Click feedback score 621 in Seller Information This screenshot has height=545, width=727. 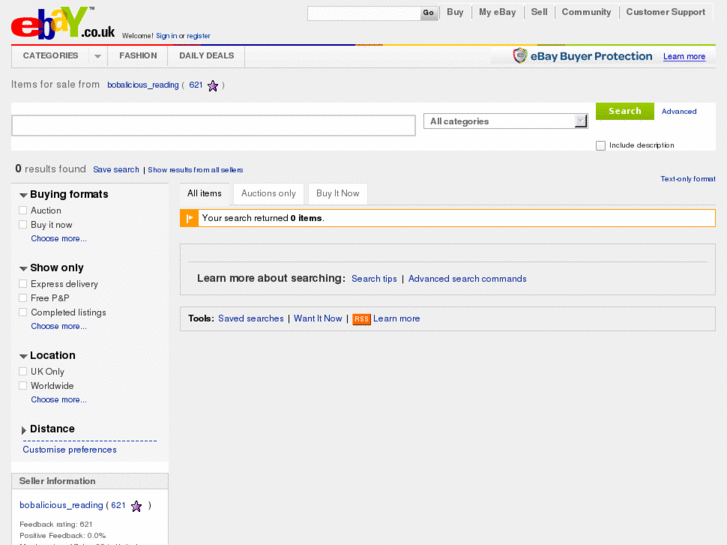coord(118,505)
